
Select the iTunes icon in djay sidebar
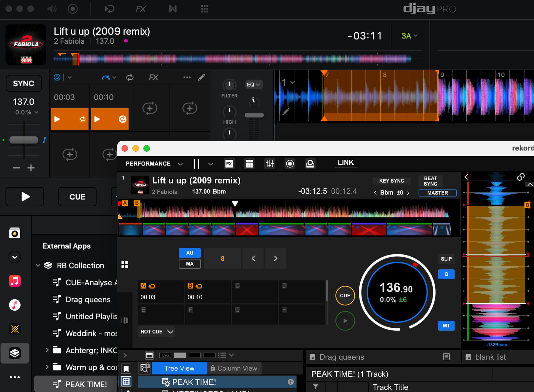point(15,305)
